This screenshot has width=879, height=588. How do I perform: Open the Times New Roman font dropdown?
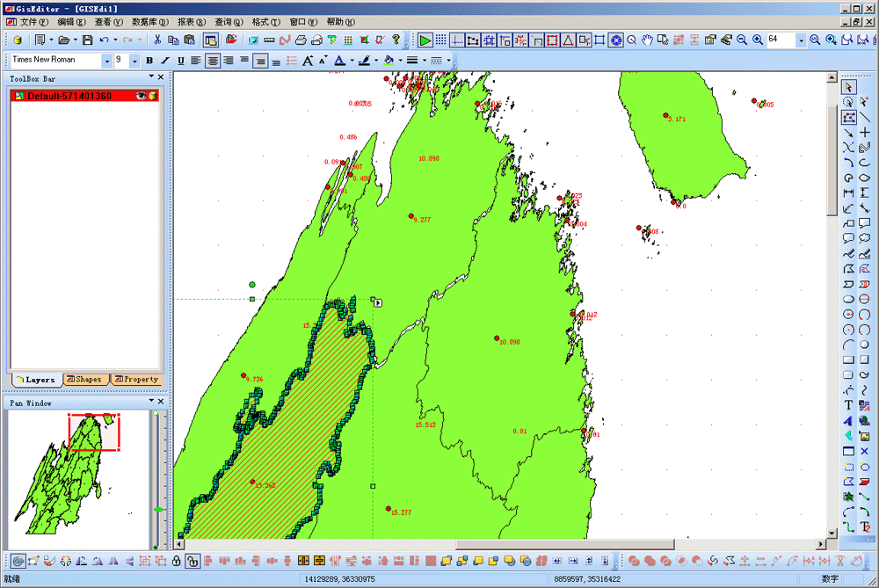coord(107,61)
